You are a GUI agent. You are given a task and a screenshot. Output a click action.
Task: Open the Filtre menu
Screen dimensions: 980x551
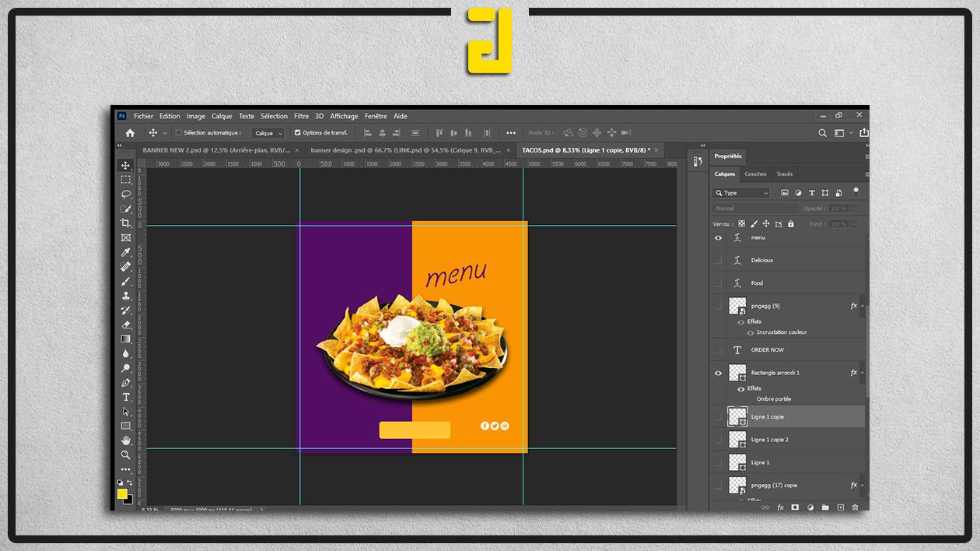point(301,116)
